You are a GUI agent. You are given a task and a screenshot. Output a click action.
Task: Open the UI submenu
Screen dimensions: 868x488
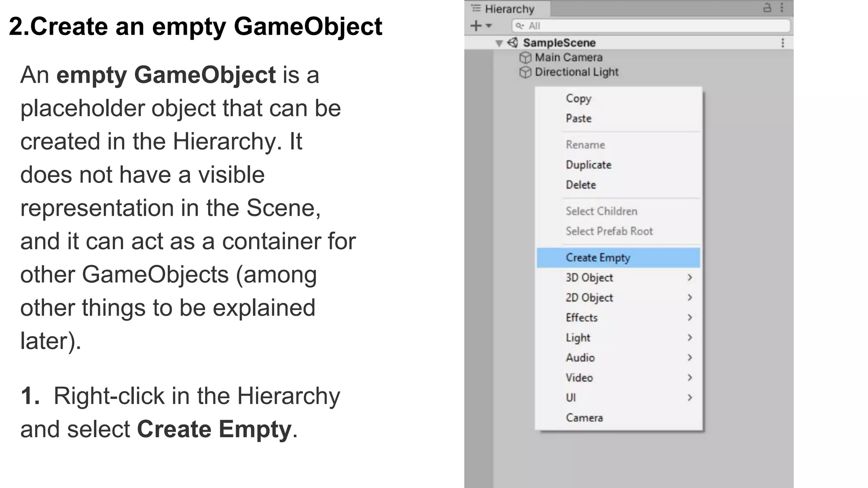[619, 397]
